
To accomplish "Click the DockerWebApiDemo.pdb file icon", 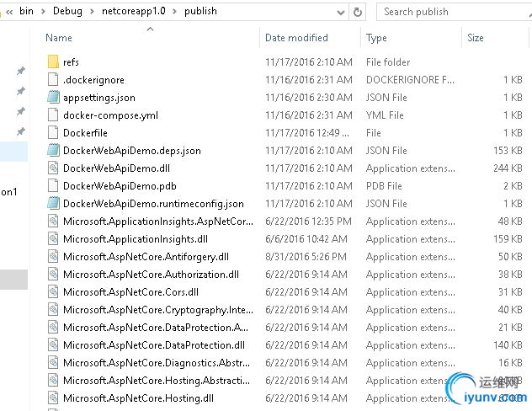I will coord(53,185).
